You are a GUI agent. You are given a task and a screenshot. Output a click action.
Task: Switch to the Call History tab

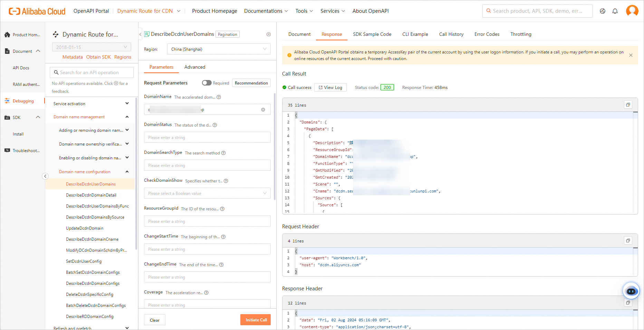[451, 34]
